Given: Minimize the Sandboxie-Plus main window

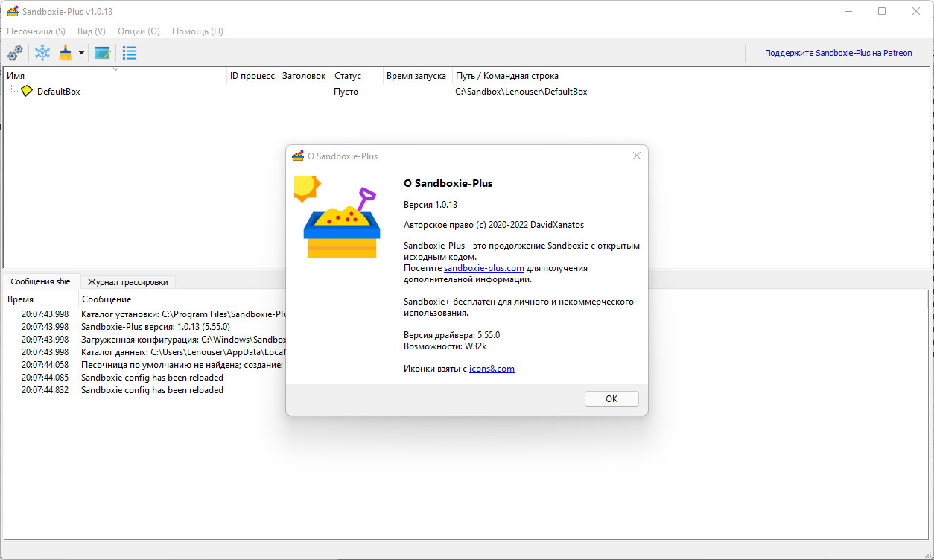Looking at the screenshot, I should pyautogui.click(x=848, y=11).
